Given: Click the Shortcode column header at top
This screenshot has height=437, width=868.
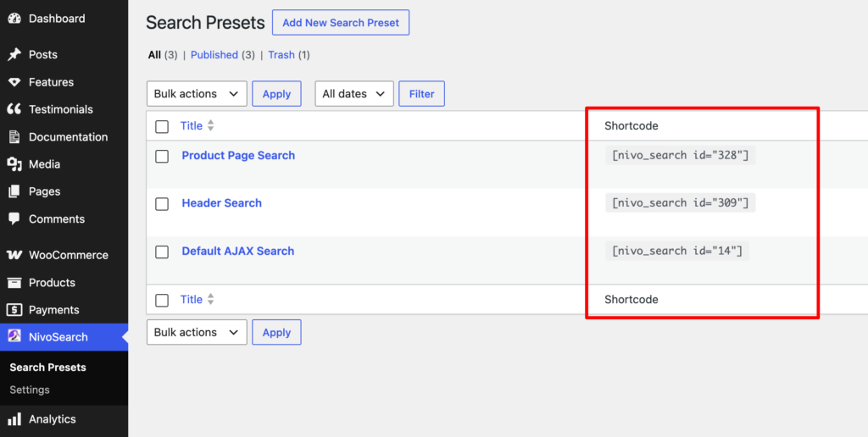Looking at the screenshot, I should click(631, 125).
